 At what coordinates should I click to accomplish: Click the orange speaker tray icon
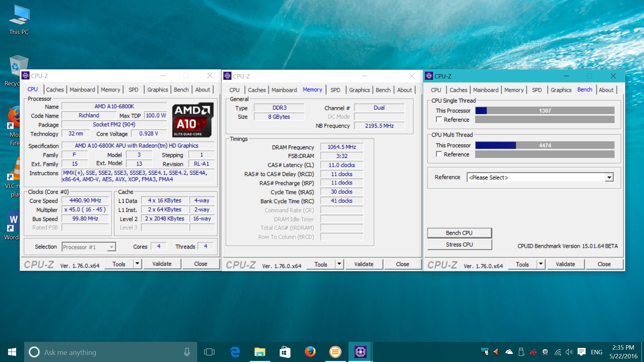pyautogui.click(x=497, y=352)
